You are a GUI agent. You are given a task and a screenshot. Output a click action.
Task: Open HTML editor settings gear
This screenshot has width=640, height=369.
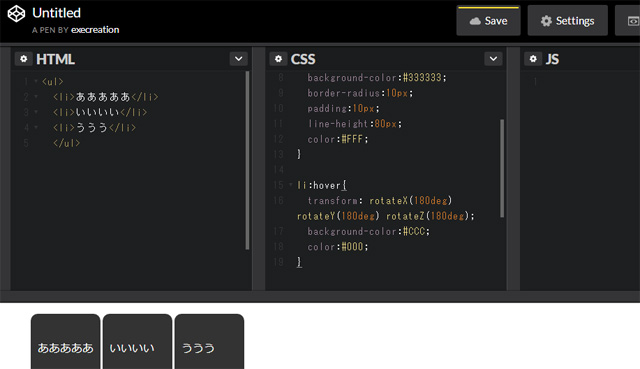click(24, 59)
